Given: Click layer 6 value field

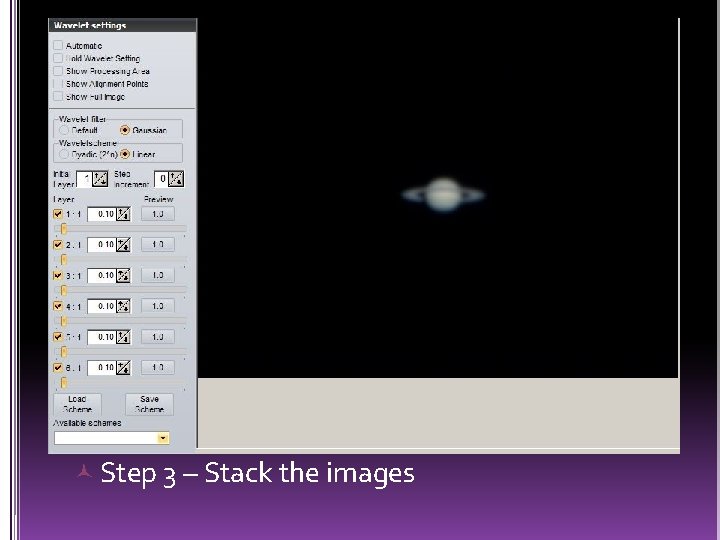Looking at the screenshot, I should 101,367.
